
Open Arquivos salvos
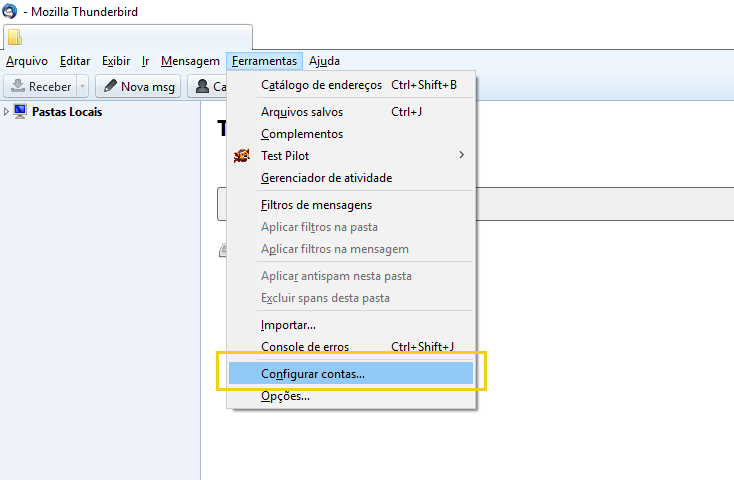pyautogui.click(x=351, y=112)
